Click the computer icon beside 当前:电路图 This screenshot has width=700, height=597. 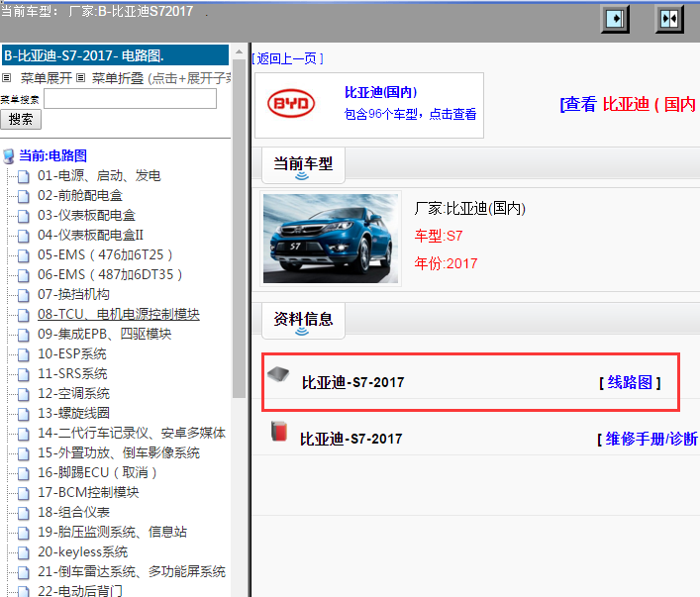[9, 156]
